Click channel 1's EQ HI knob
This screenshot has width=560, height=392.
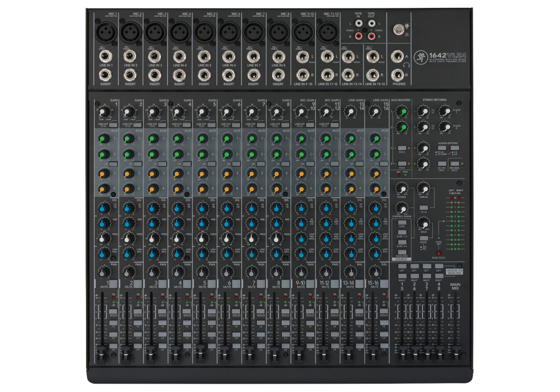point(104,208)
